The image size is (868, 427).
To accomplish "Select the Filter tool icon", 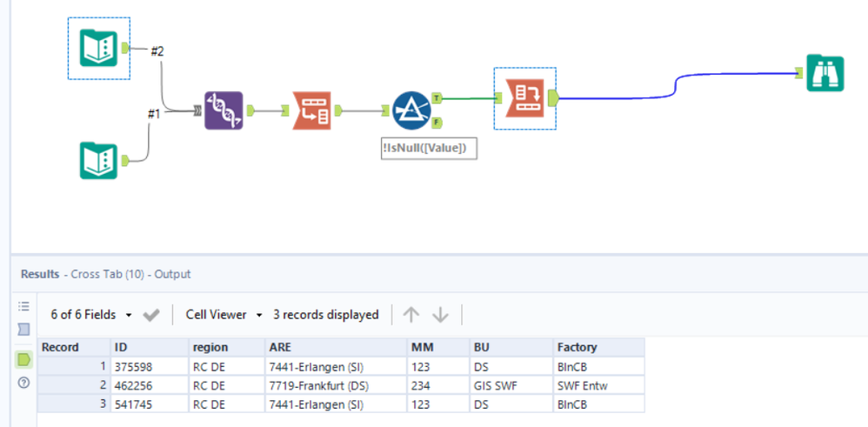I will coord(412,110).
